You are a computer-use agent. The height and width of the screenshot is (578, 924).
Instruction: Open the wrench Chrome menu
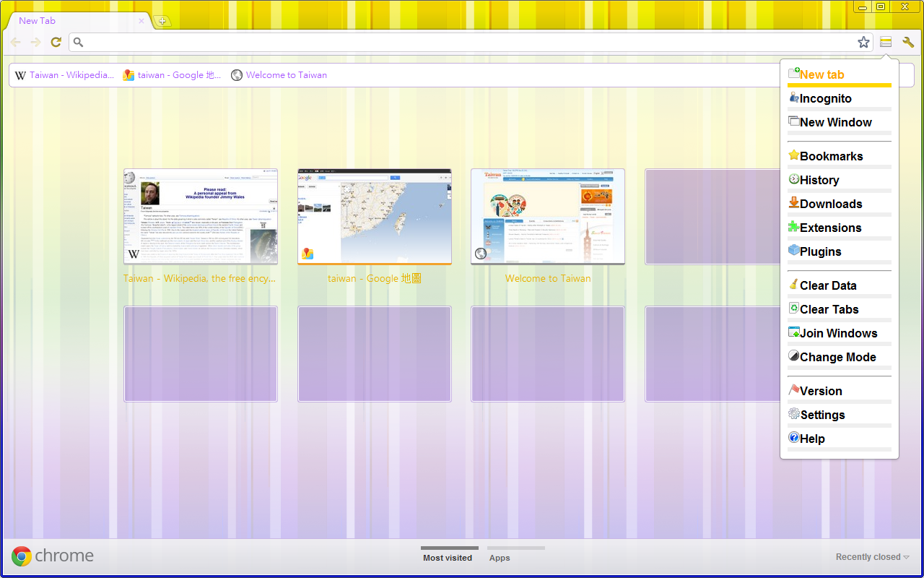(908, 43)
